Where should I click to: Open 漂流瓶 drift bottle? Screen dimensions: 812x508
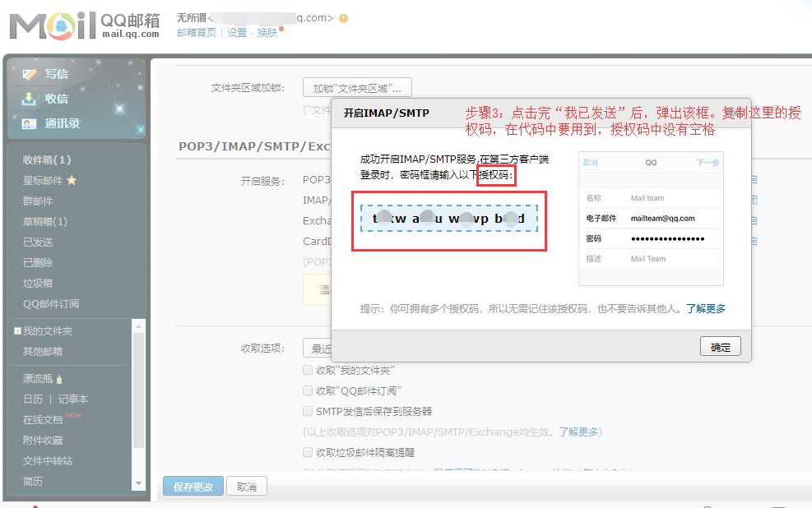coord(38,379)
